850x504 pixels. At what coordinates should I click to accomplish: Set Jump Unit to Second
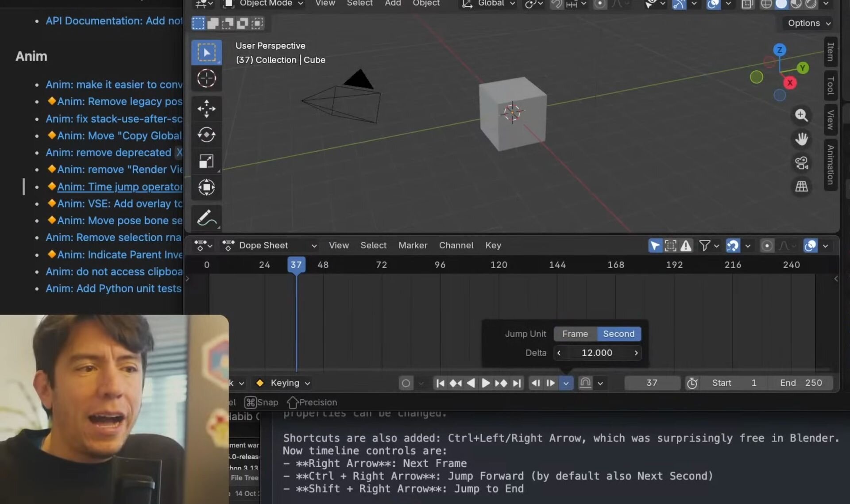coord(618,334)
